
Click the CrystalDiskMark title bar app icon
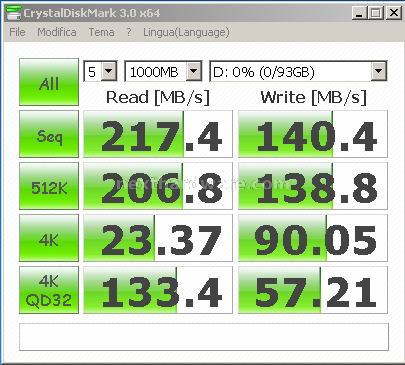14,13
